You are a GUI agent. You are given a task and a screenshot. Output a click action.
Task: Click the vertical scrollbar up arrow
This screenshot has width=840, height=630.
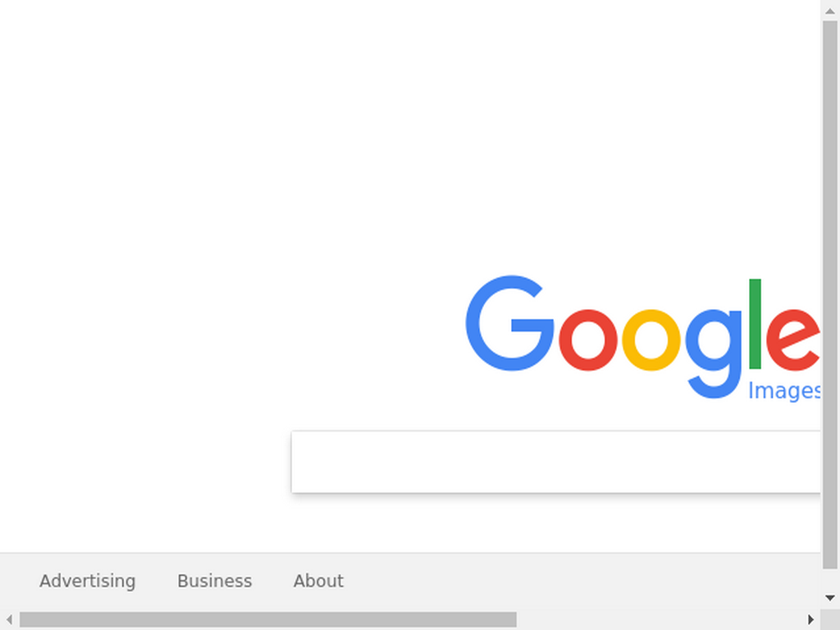830,11
